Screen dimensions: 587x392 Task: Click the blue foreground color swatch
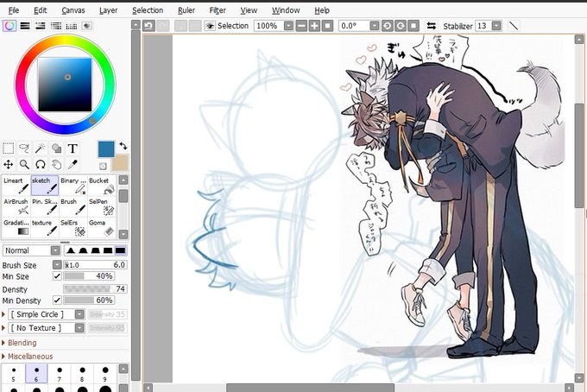point(106,149)
